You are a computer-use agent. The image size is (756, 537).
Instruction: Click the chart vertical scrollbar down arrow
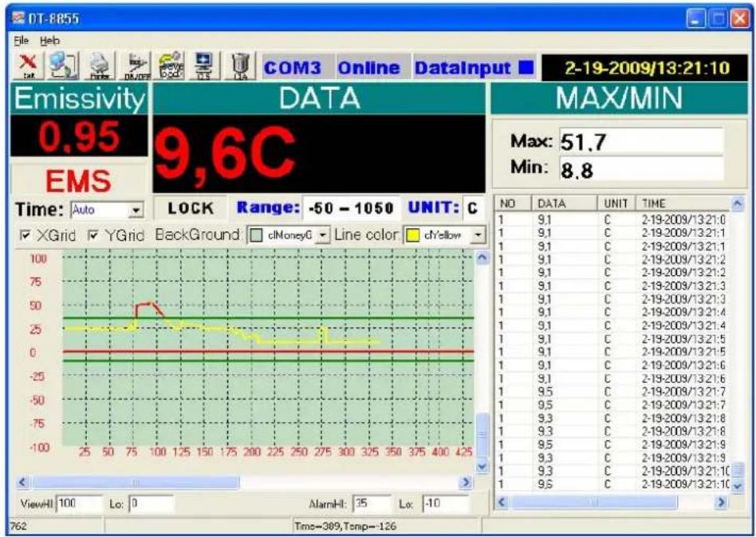(482, 467)
